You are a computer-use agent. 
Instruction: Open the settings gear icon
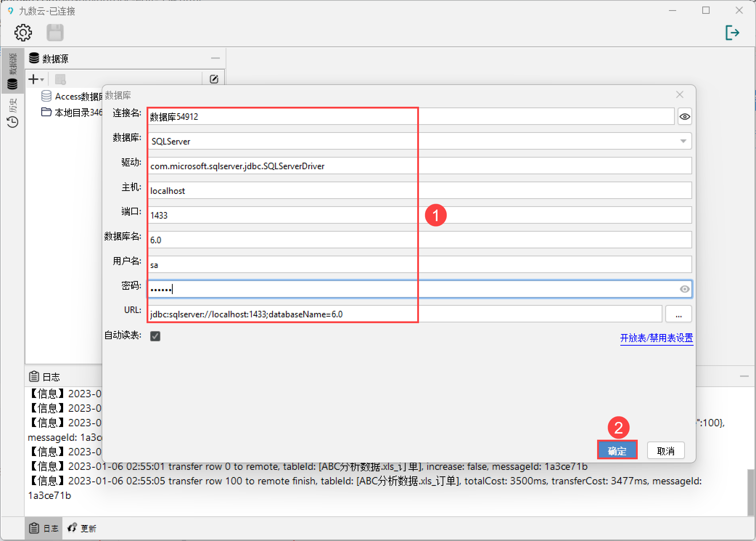(x=23, y=33)
